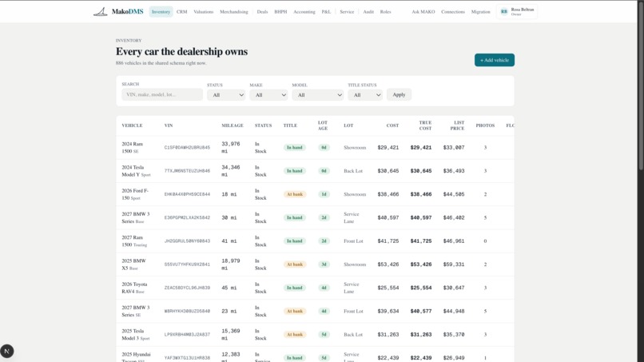This screenshot has height=362, width=644.
Task: Click the 1d lot age badge
Action: tap(324, 194)
